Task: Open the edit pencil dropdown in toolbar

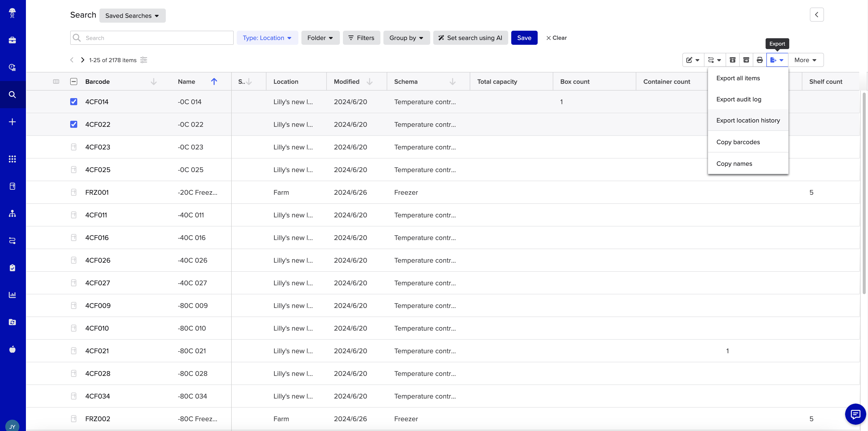Action: click(x=693, y=60)
